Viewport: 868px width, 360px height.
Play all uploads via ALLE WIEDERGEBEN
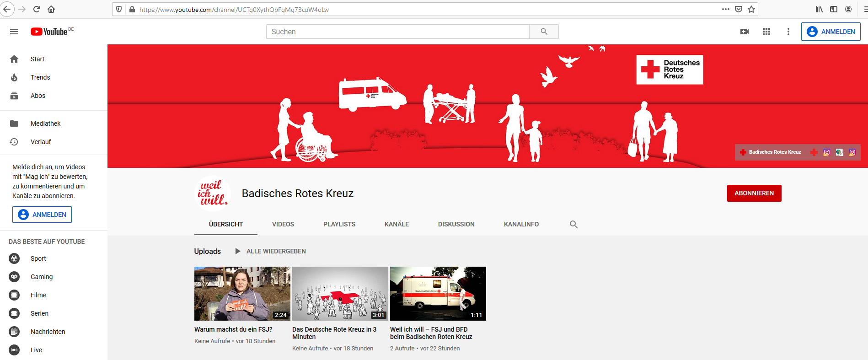(x=270, y=251)
